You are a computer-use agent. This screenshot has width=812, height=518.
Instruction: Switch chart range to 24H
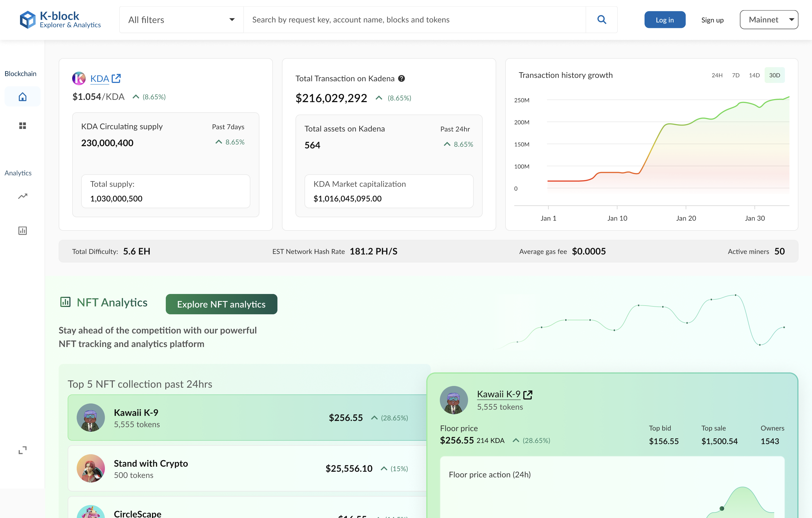pos(717,75)
